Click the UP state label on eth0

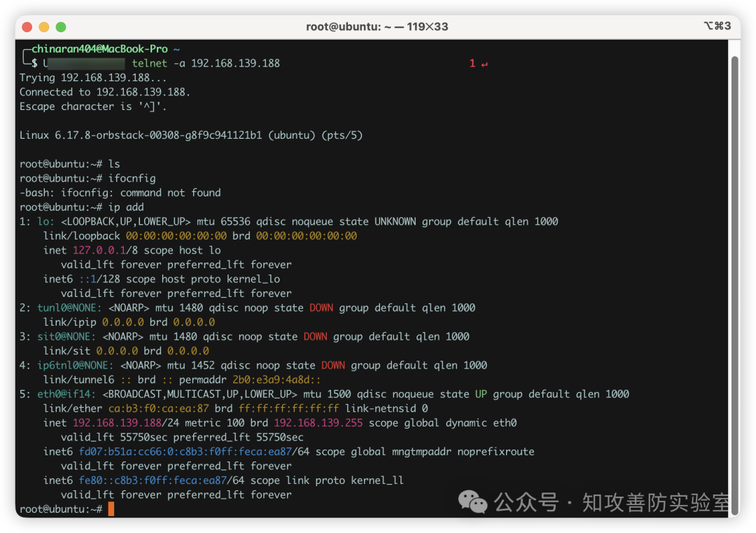click(x=480, y=394)
